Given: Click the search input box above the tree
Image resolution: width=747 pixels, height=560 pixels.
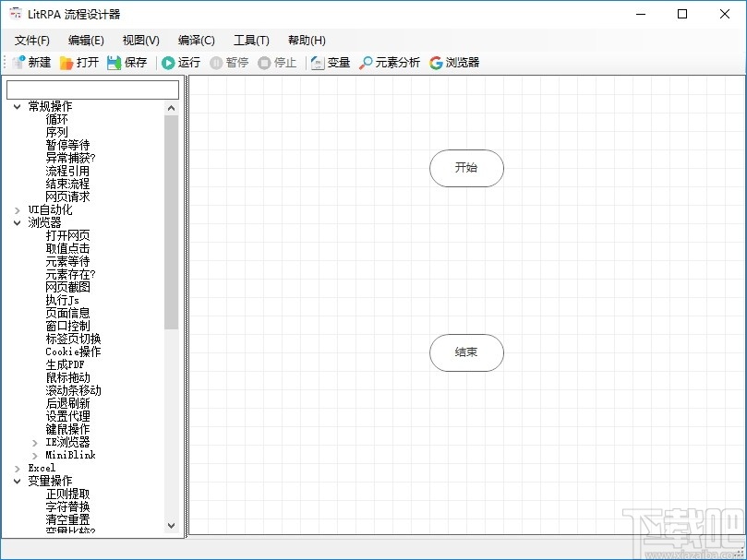Looking at the screenshot, I should pos(92,89).
